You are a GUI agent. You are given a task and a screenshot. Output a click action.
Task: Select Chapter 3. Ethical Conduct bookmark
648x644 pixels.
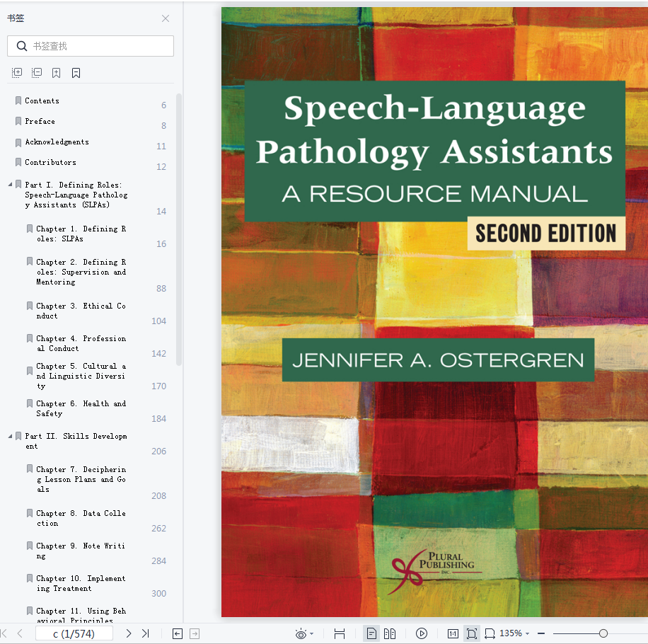81,311
